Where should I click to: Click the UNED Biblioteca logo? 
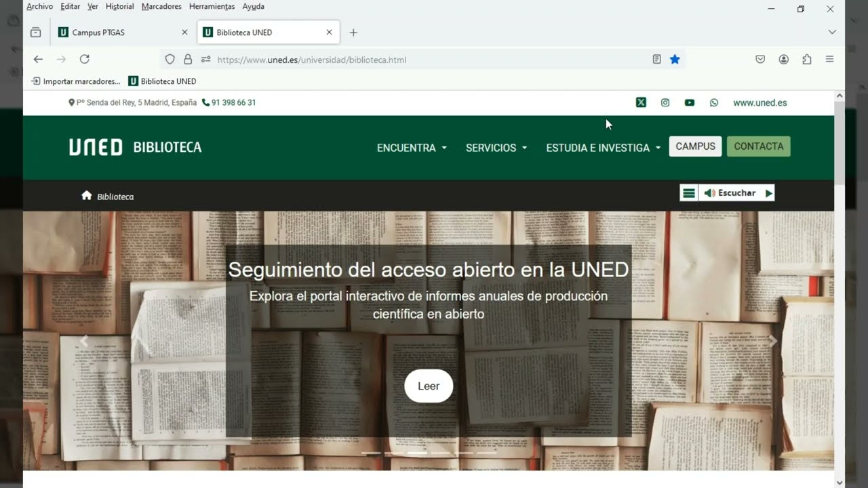point(135,147)
